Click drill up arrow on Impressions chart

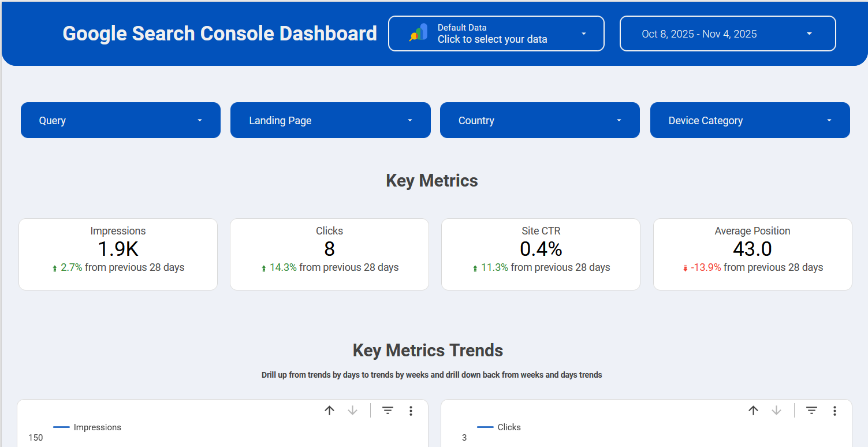click(x=330, y=411)
